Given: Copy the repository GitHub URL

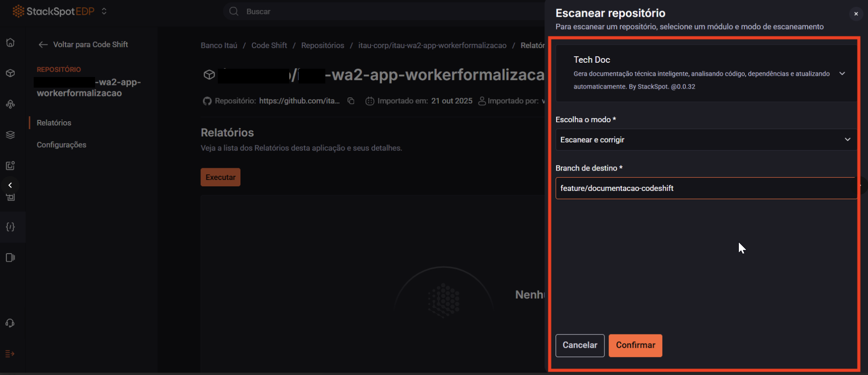Looking at the screenshot, I should (351, 101).
